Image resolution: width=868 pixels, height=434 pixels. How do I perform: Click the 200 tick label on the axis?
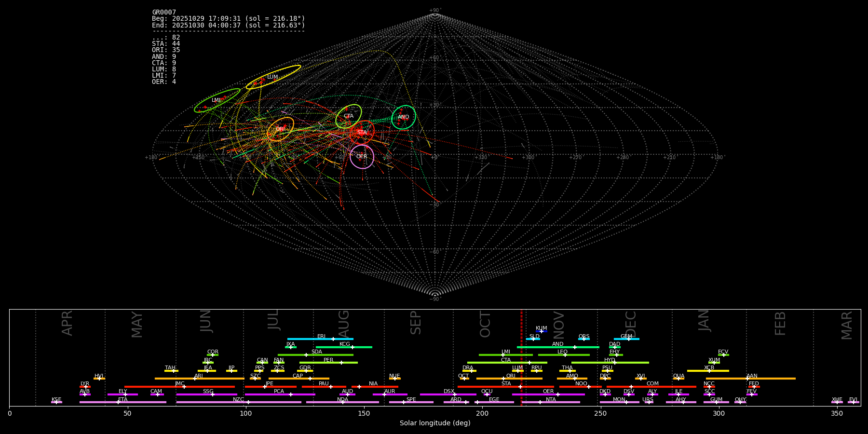click(x=482, y=413)
